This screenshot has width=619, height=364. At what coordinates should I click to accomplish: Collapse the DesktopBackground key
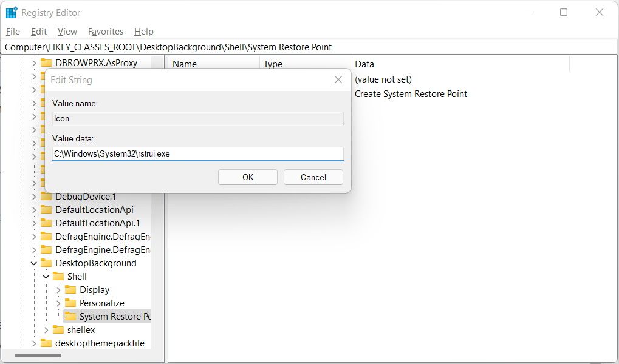point(34,263)
